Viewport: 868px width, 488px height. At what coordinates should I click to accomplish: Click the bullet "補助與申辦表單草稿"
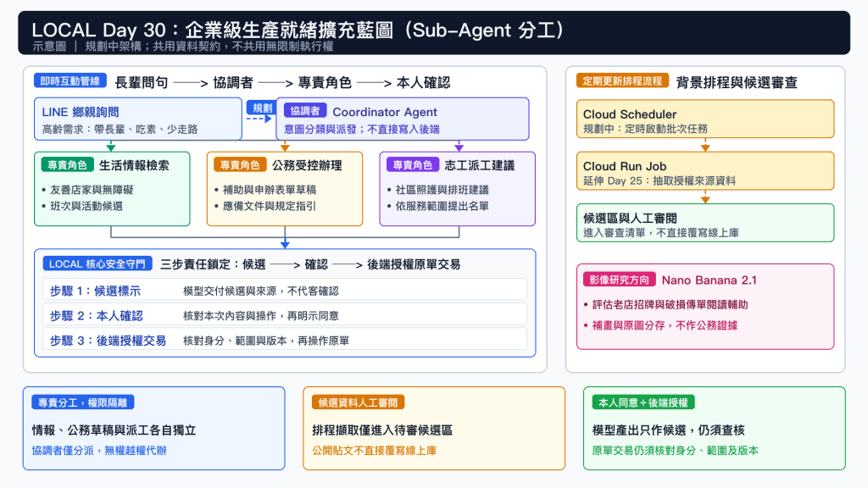click(269, 190)
